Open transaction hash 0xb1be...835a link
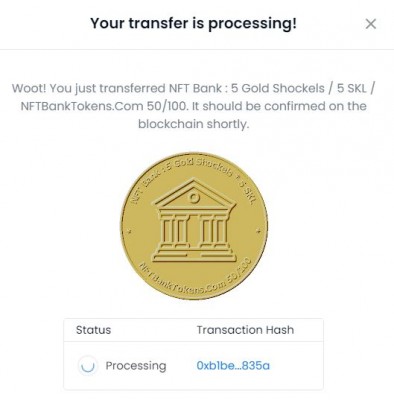Viewport: 394px width, 400px height. (233, 366)
